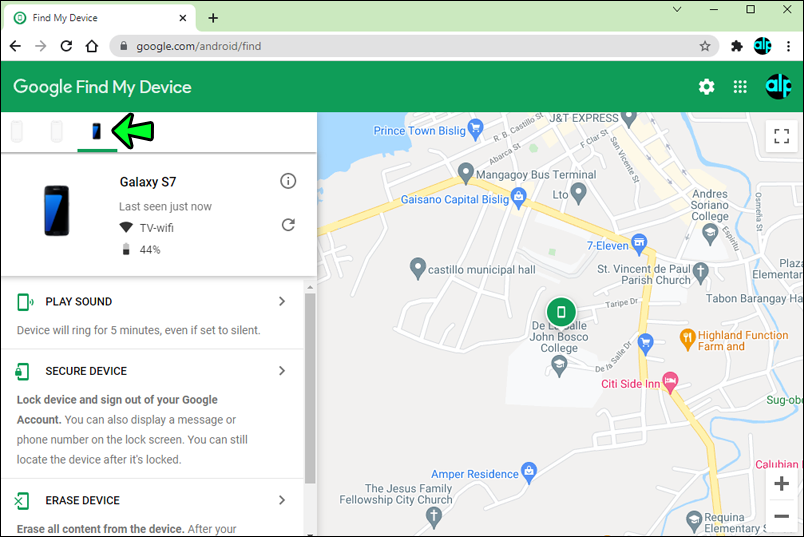
Task: Expand the Play Sound option chevron
Action: [x=282, y=301]
